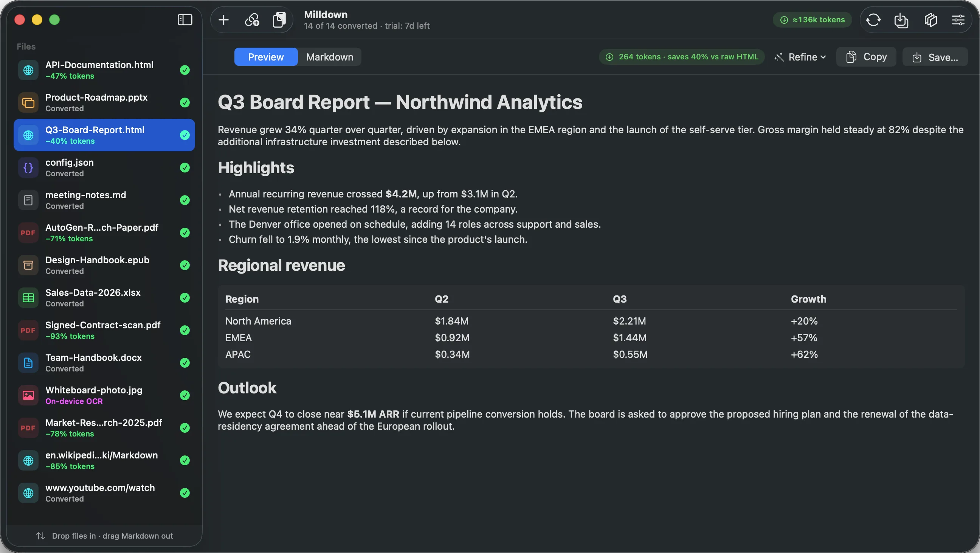Open the settings sliders icon

958,20
